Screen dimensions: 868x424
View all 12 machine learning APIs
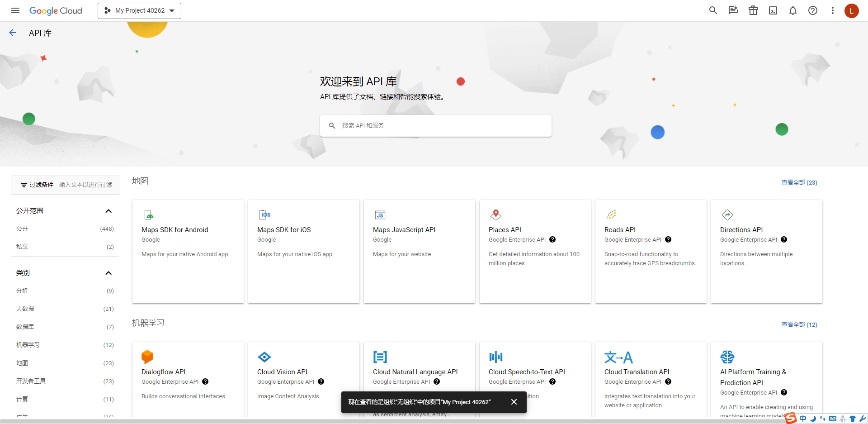(x=799, y=324)
